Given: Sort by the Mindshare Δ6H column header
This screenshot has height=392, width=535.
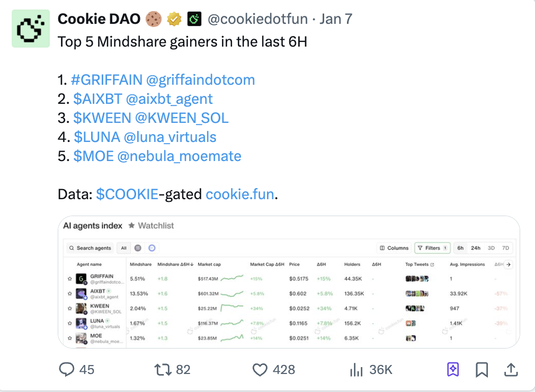Looking at the screenshot, I should pos(175,264).
